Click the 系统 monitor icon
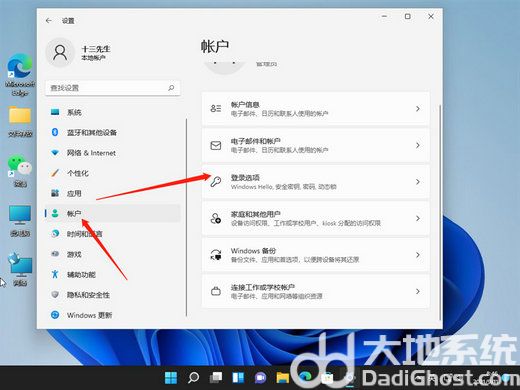This screenshot has width=520, height=390. click(x=55, y=112)
